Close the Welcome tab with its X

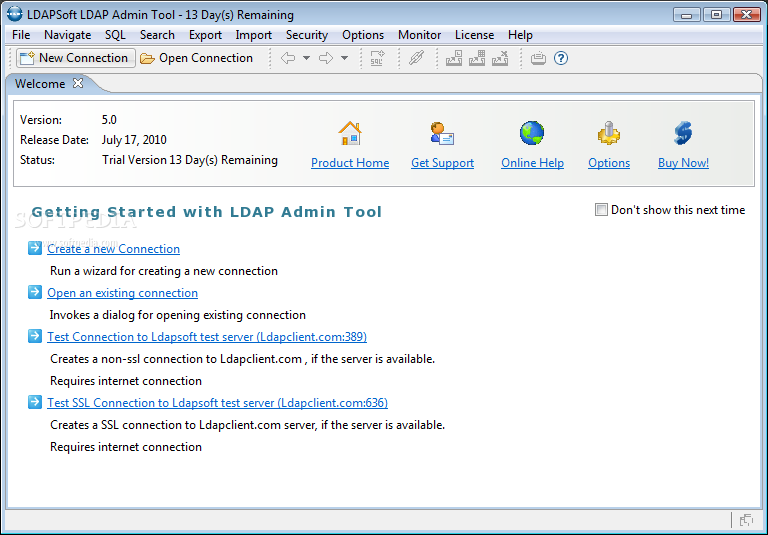coord(78,83)
